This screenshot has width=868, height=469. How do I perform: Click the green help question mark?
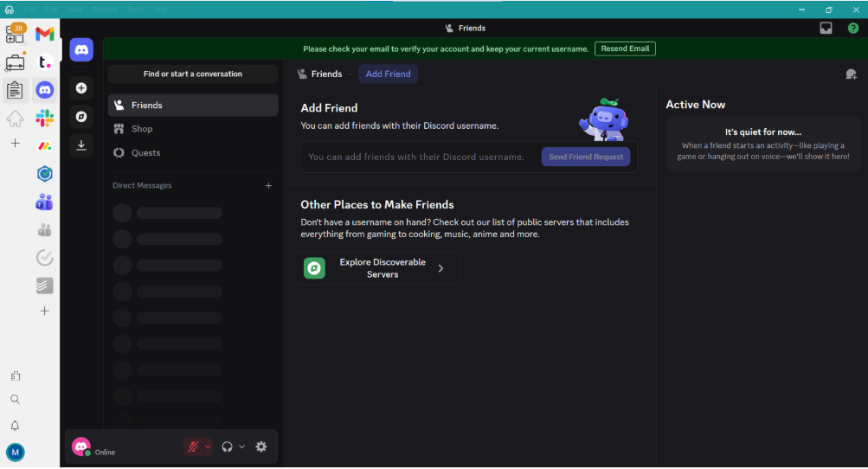853,29
